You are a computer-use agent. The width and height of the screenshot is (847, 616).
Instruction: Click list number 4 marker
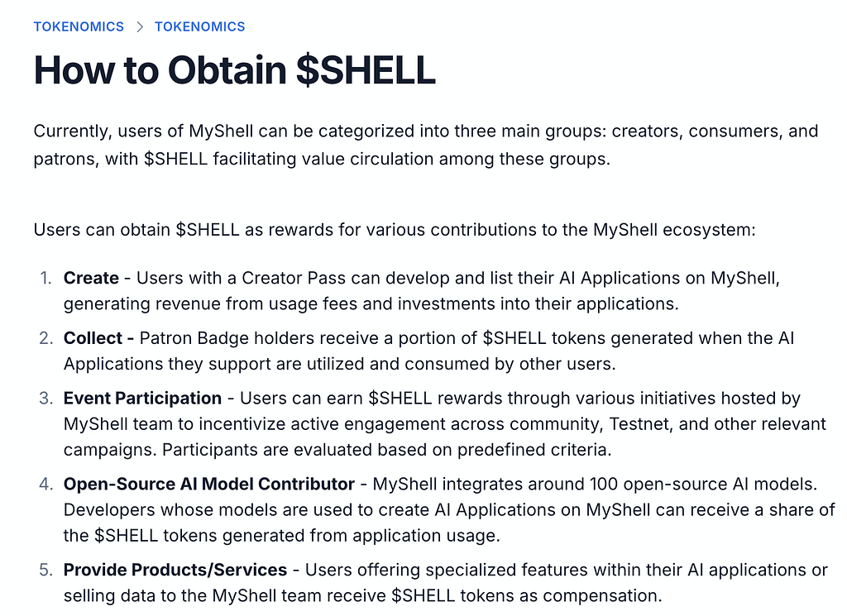click(x=46, y=485)
